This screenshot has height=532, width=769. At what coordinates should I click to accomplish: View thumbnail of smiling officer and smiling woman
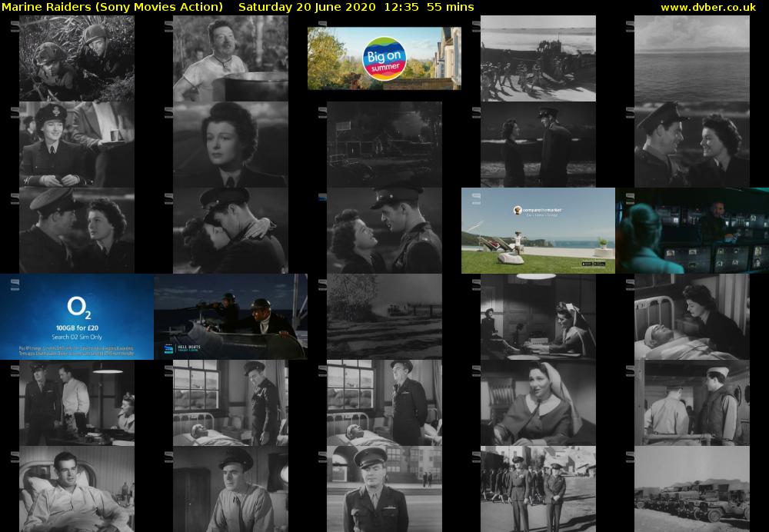tap(691, 145)
